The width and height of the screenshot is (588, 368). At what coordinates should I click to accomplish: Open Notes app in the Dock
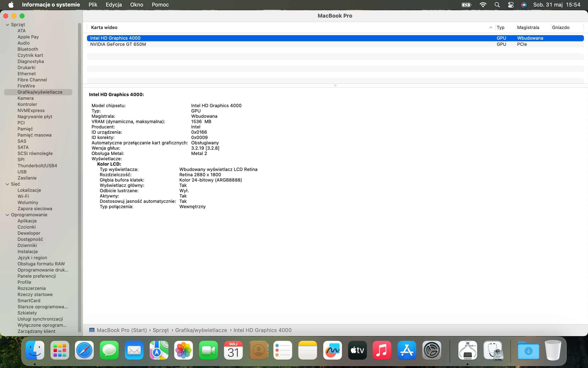[x=308, y=350]
